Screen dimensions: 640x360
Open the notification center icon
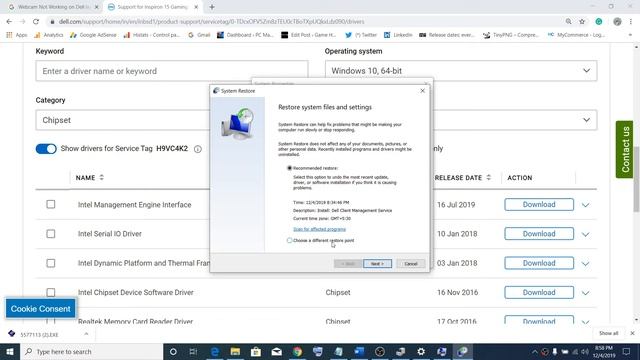pyautogui.click(x=626, y=351)
